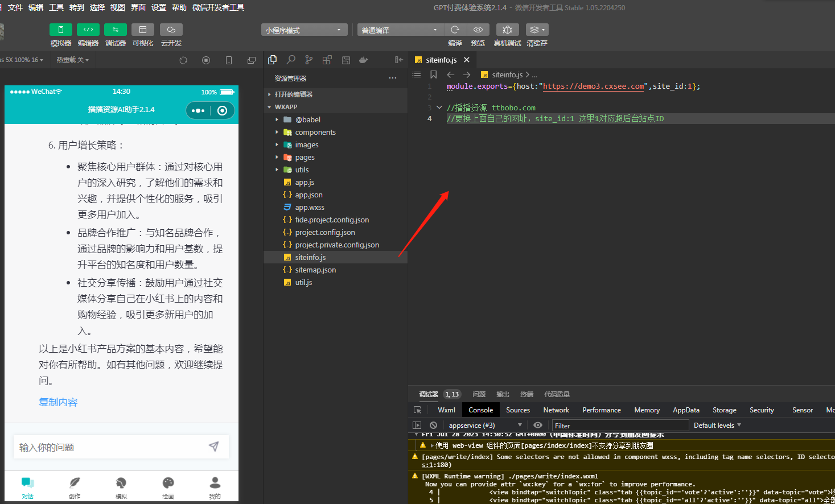The width and height of the screenshot is (835, 504).
Task: Switch to the 问题 problems tab
Action: (x=479, y=394)
